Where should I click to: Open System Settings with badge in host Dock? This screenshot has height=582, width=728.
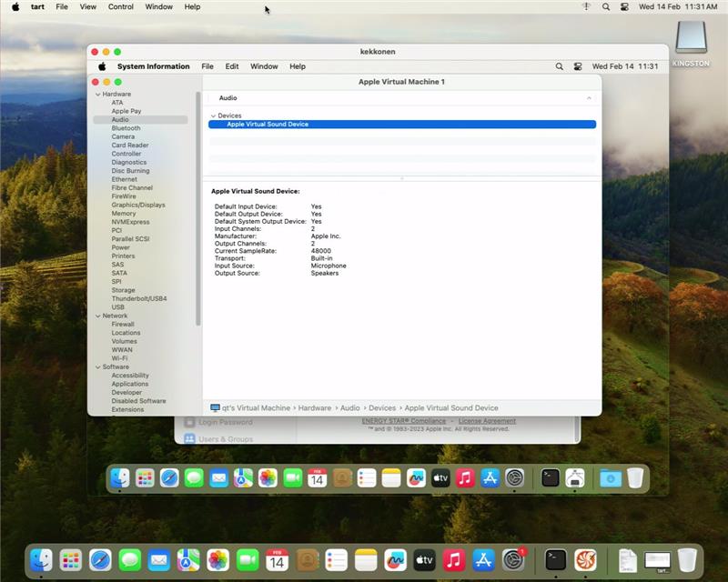513,560
